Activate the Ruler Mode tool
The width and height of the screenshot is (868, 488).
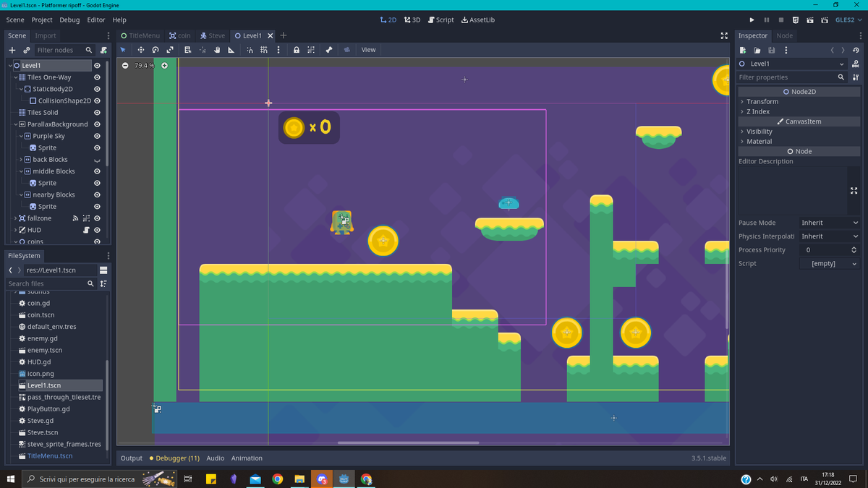click(231, 50)
